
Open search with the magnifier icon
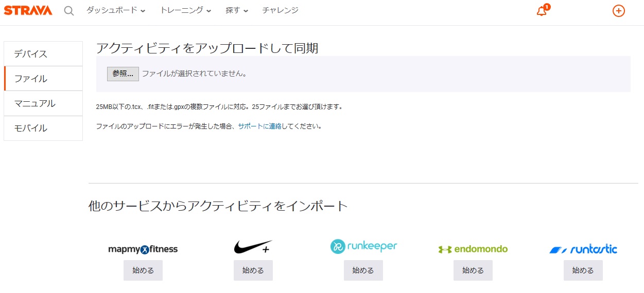click(x=69, y=11)
